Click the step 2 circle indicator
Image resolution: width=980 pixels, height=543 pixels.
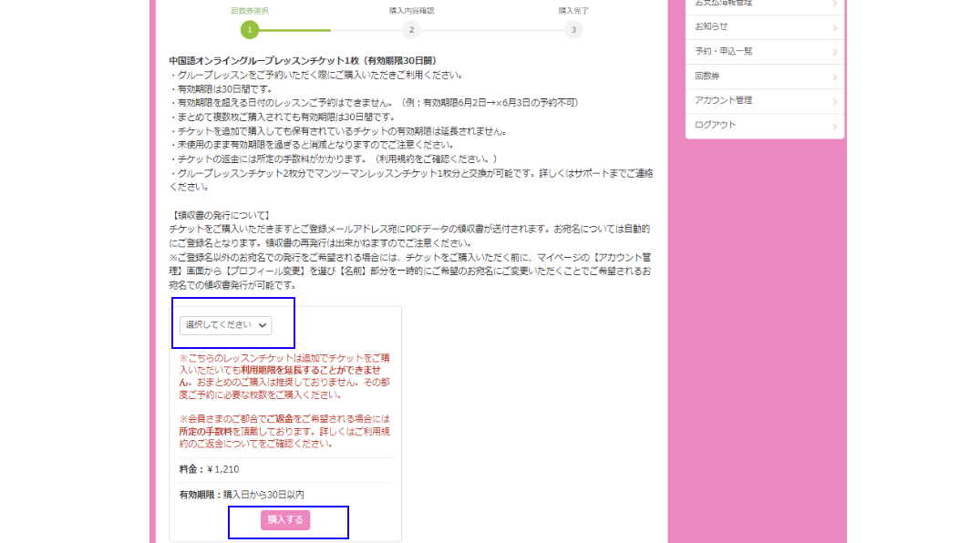(411, 30)
